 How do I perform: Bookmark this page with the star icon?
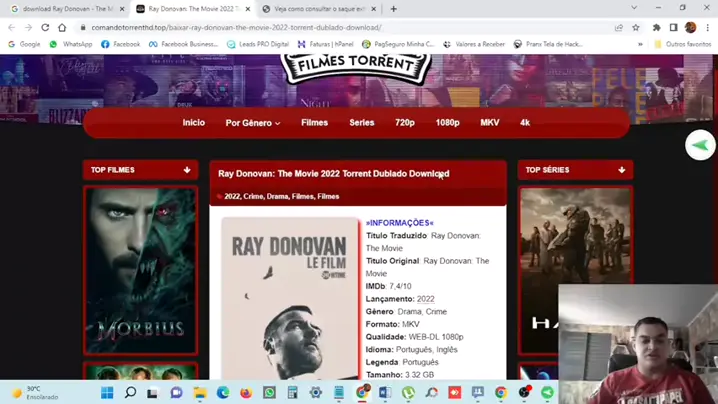click(x=636, y=27)
